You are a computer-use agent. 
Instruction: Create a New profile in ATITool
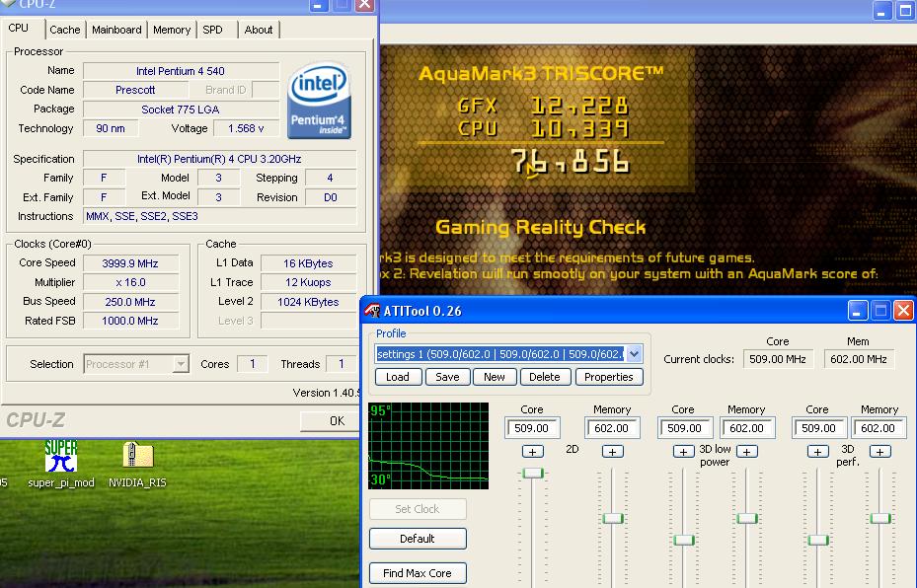point(495,377)
